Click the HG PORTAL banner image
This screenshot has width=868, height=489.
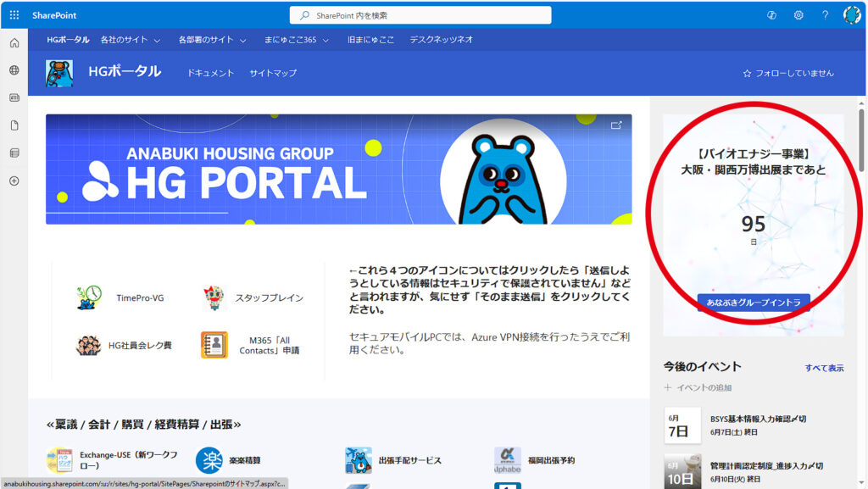(339, 169)
